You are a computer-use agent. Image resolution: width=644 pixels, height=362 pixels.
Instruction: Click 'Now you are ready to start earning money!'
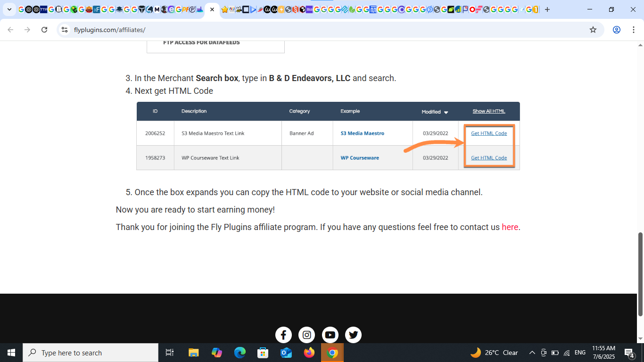tap(195, 210)
